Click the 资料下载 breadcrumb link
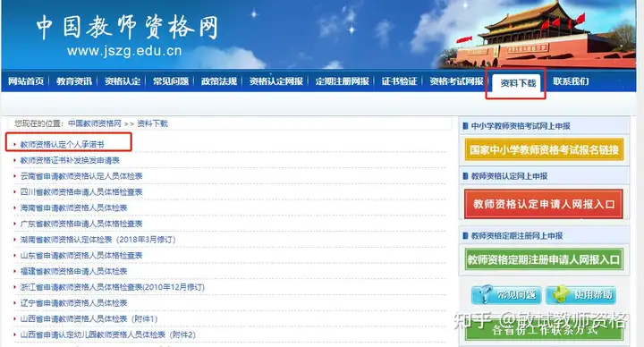 (152, 123)
